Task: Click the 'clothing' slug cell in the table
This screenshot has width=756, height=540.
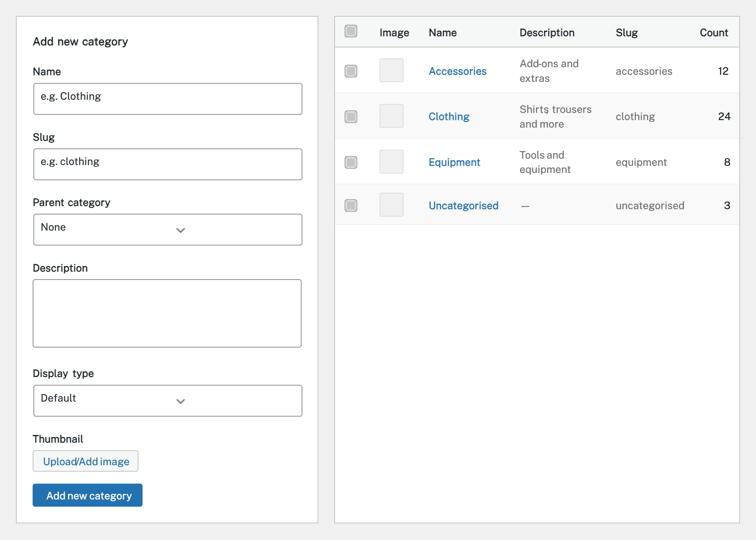Action: [x=635, y=117]
